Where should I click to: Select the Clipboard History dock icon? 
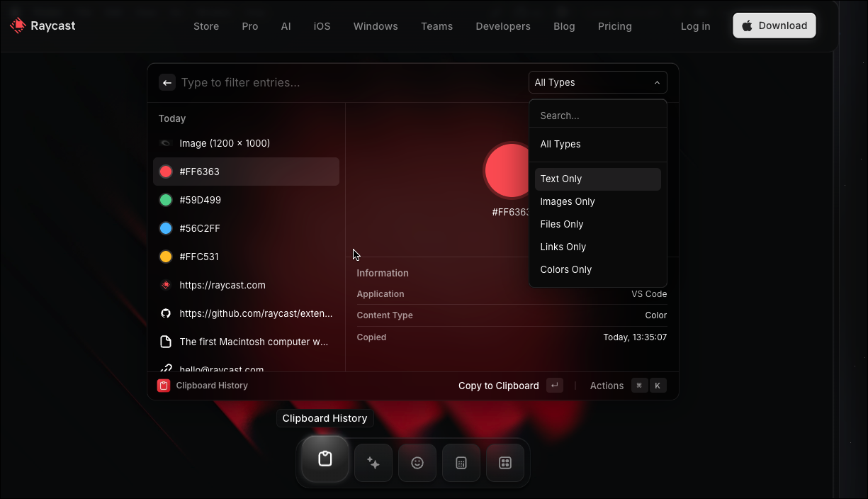pyautogui.click(x=325, y=459)
